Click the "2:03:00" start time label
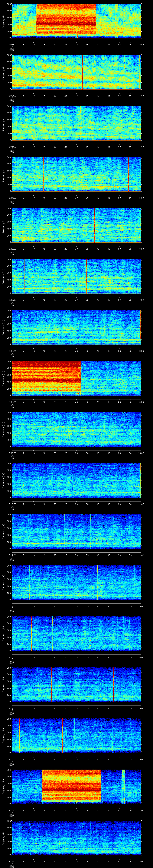153x868 pixels. pyautogui.click(x=12, y=147)
